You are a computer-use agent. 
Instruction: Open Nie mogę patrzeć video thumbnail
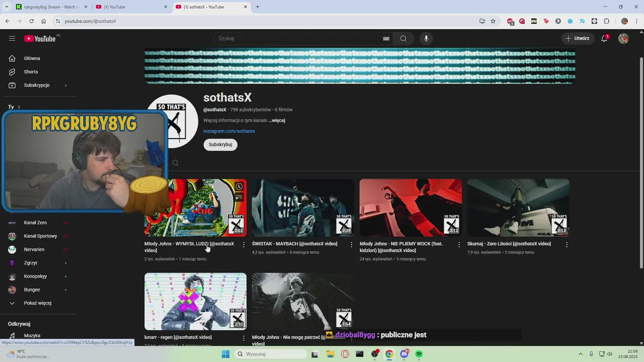point(303,302)
